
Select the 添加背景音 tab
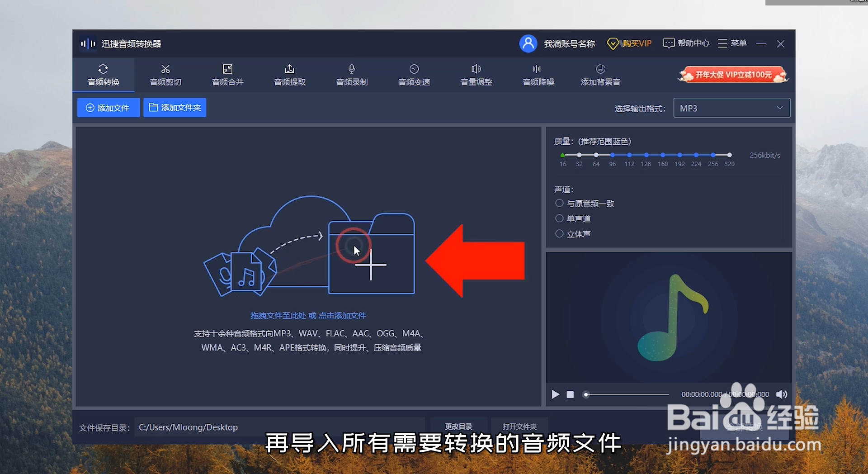pos(600,75)
